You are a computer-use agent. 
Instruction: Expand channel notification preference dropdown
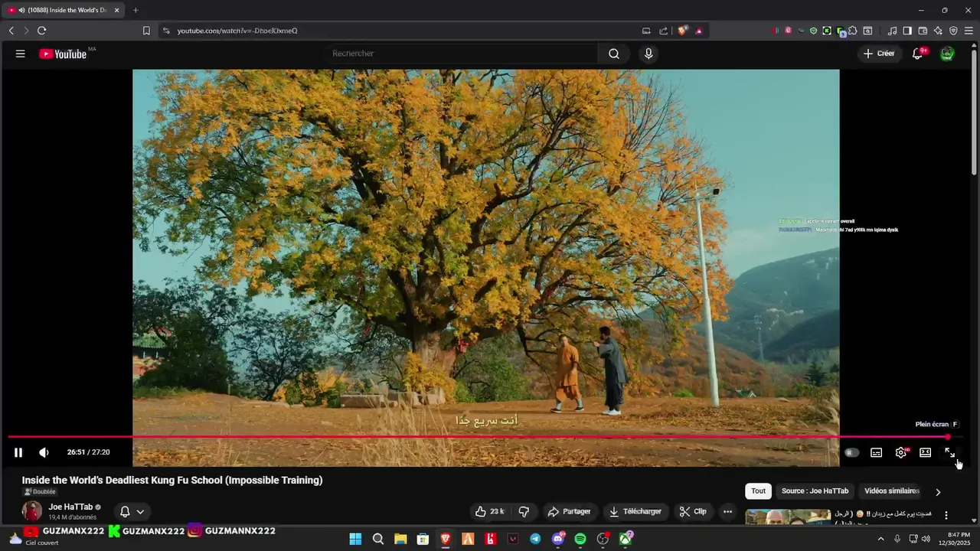coord(140,512)
